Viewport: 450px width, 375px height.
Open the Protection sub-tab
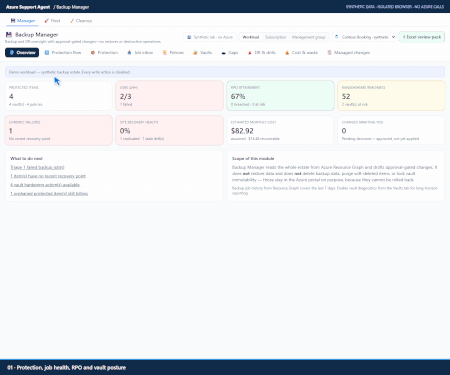(104, 53)
